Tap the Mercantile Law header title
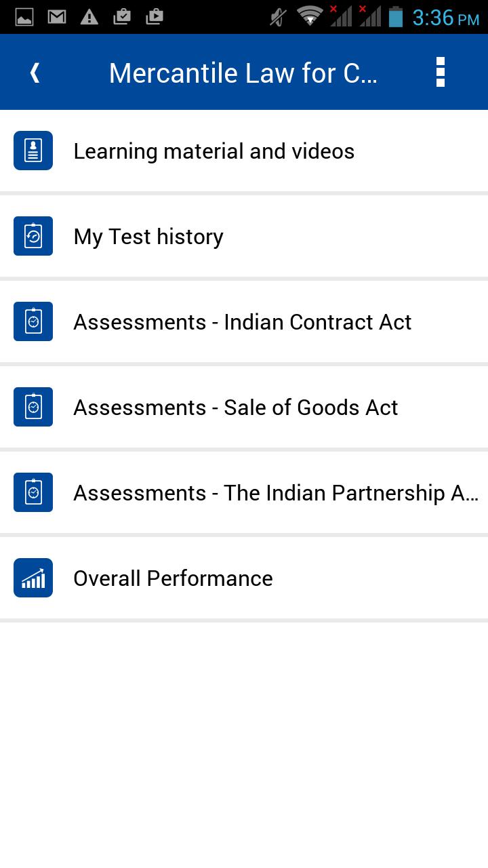 click(243, 73)
